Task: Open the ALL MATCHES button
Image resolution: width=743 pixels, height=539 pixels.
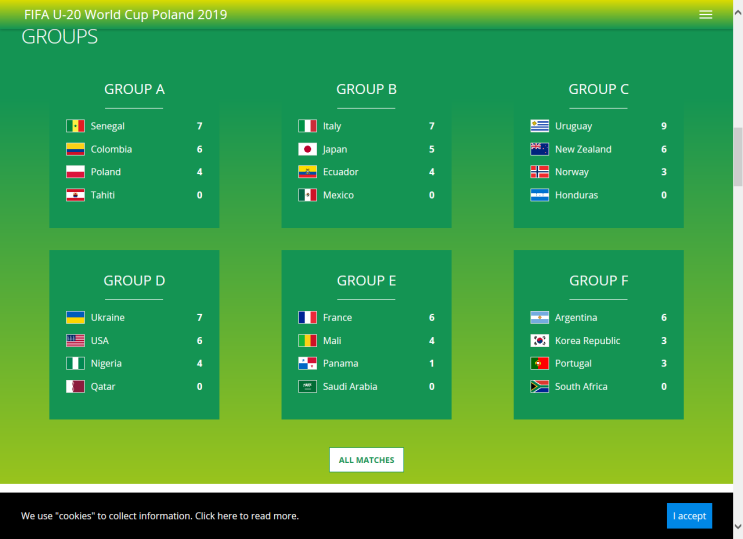Action: (x=366, y=460)
